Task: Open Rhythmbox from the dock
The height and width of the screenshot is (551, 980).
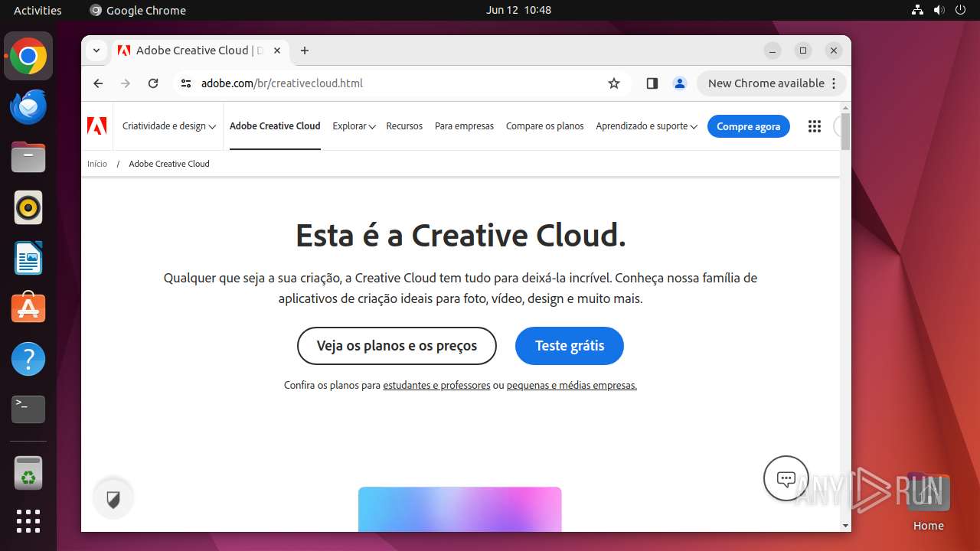Action: click(x=28, y=207)
